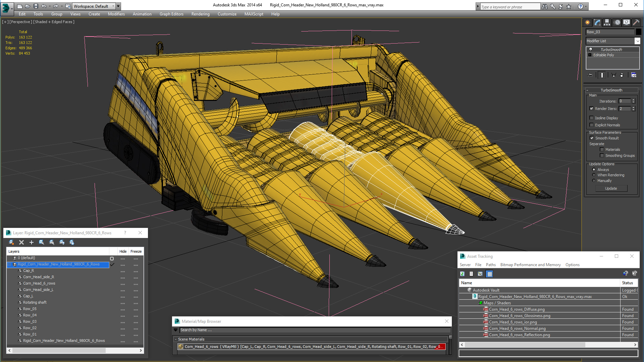This screenshot has width=644, height=362.
Task: Toggle Show End Result icon
Action: (x=602, y=75)
